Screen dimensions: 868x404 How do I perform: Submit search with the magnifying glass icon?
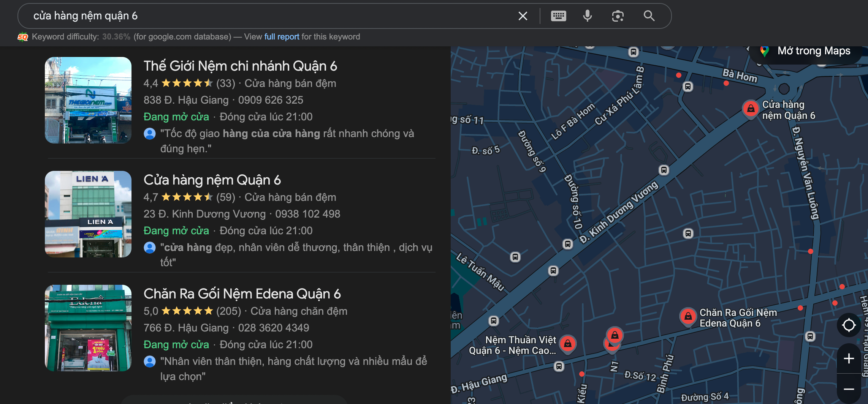tap(649, 16)
